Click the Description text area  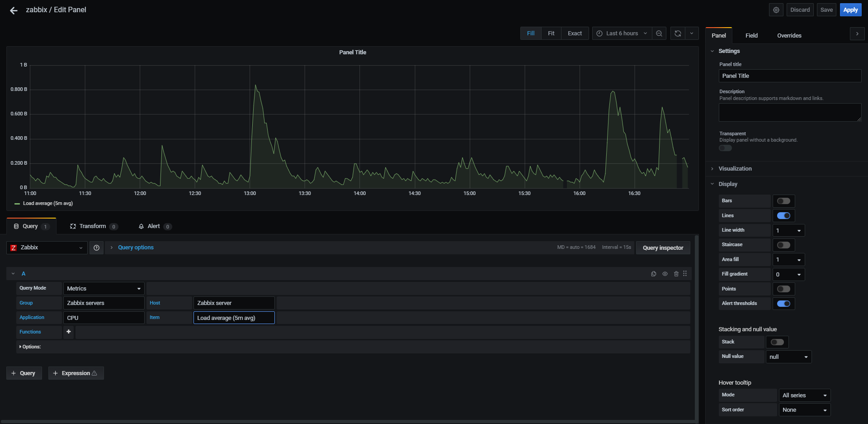(790, 113)
